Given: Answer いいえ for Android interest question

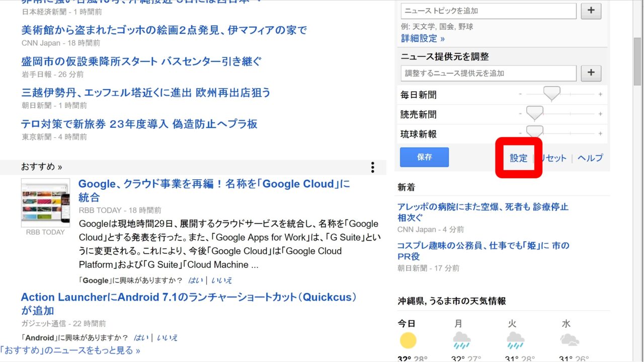Looking at the screenshot, I should tap(167, 337).
